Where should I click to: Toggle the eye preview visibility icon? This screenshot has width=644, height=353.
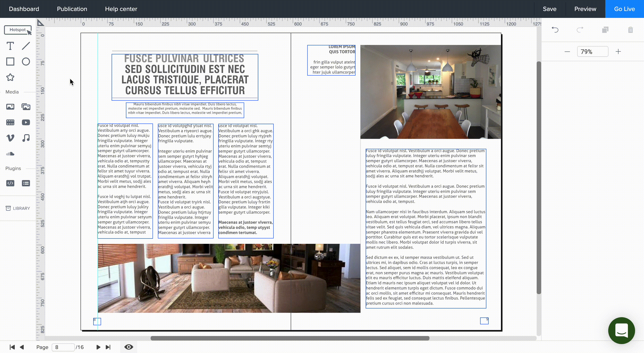click(129, 347)
